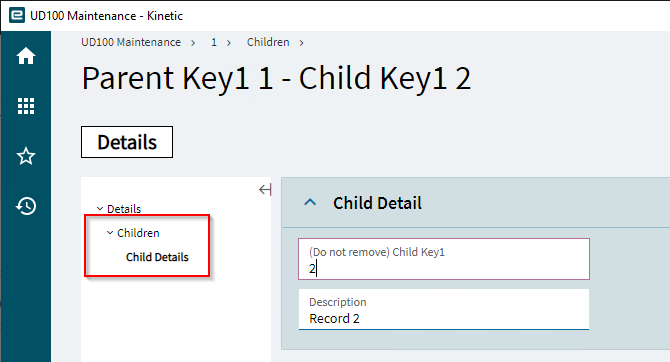The width and height of the screenshot is (670, 362).
Task: Open the apps grid menu icon
Action: (x=26, y=106)
